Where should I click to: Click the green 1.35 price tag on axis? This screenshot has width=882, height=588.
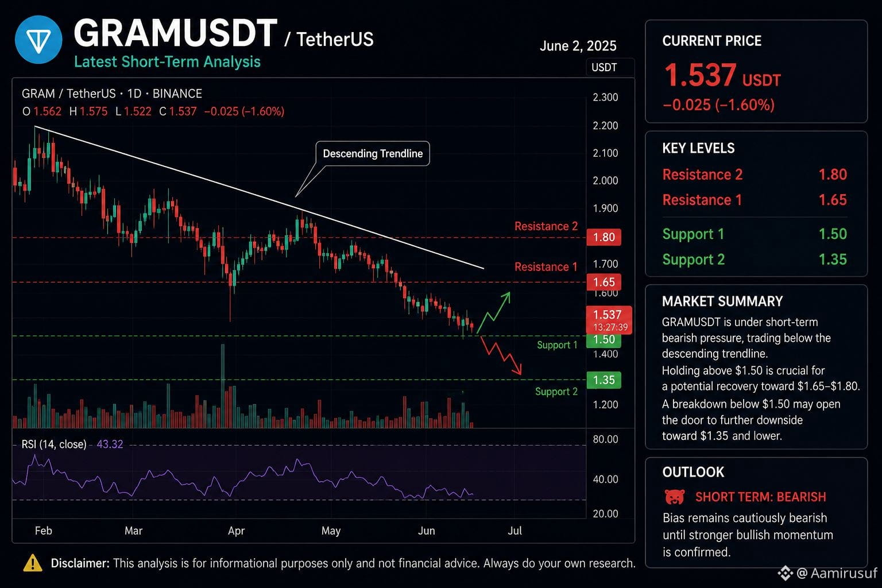point(604,380)
